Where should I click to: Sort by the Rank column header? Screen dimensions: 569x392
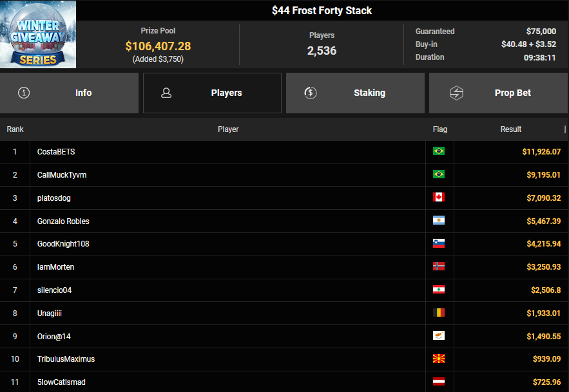pos(15,129)
